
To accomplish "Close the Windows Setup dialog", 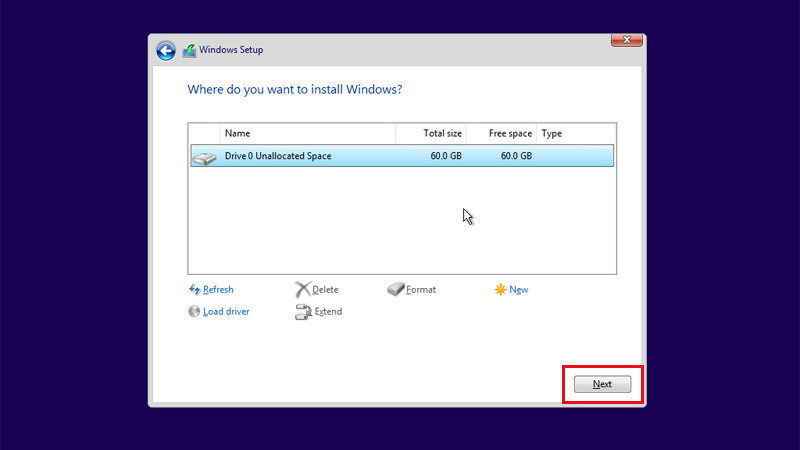I will [627, 40].
